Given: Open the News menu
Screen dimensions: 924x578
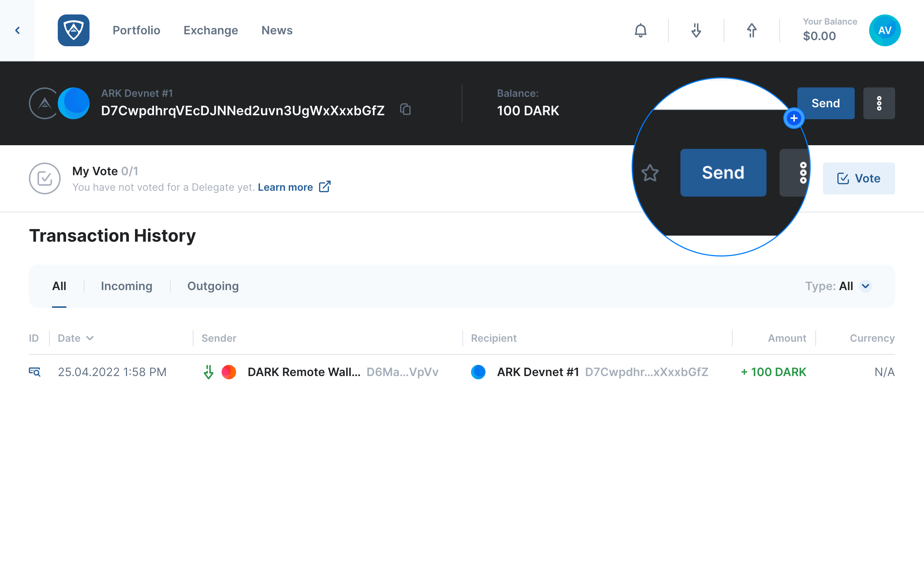Looking at the screenshot, I should [x=277, y=30].
